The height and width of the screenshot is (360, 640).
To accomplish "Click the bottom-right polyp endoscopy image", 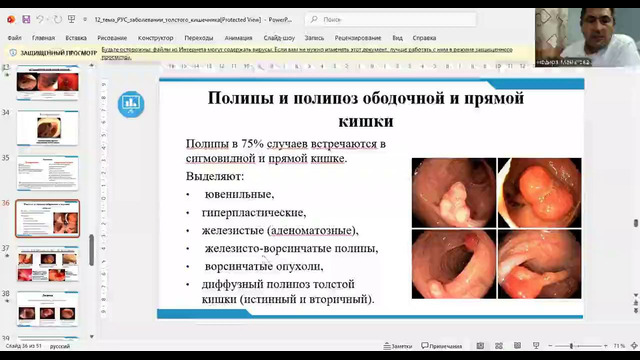I will pyautogui.click(x=540, y=264).
